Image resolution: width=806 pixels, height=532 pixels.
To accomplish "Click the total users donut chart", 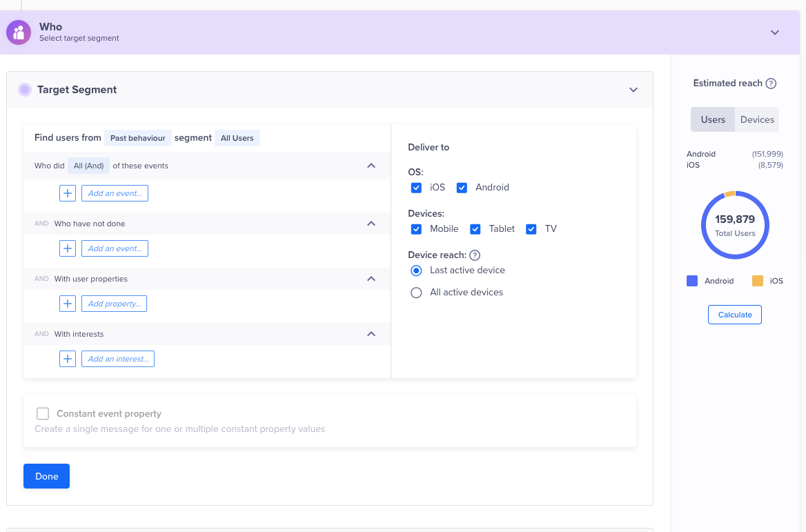I will tap(735, 225).
